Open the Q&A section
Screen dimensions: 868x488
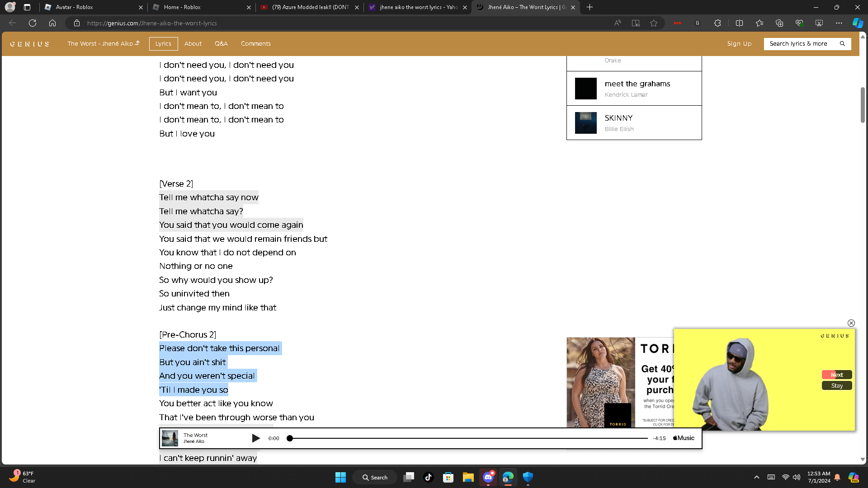click(221, 44)
